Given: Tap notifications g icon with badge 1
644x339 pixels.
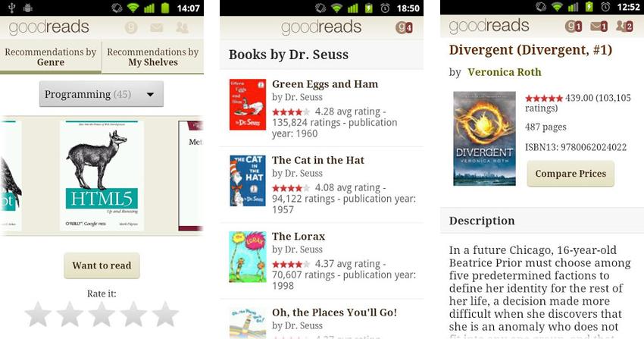Looking at the screenshot, I should 574,27.
